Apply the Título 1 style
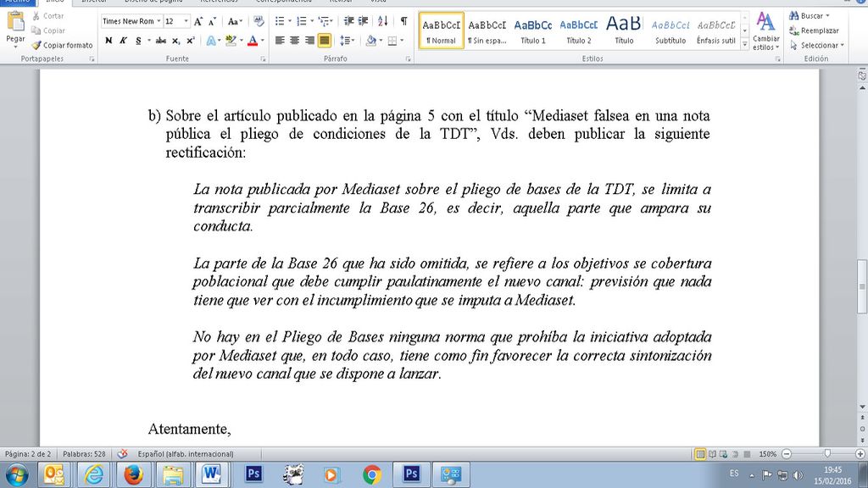The image size is (868, 488). tap(533, 31)
